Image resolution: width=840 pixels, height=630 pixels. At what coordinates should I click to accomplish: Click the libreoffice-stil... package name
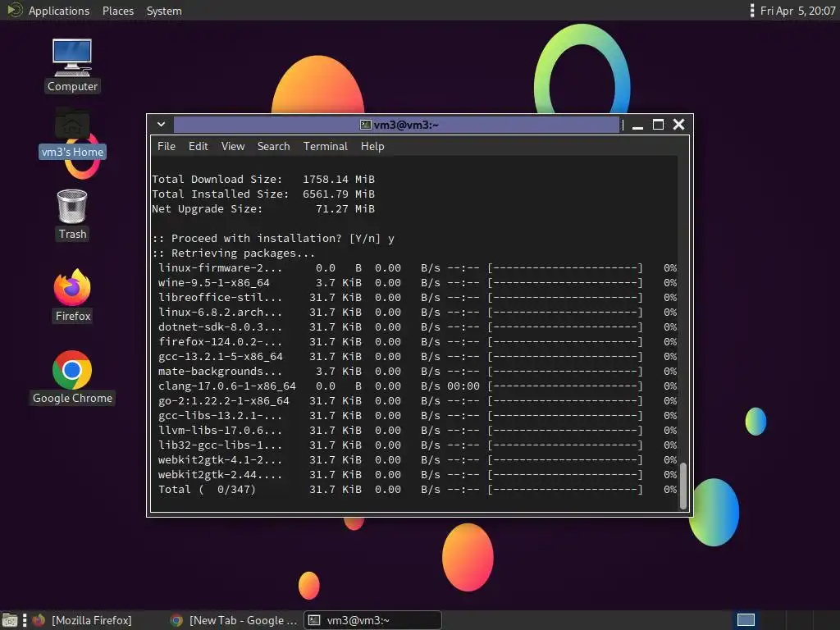[220, 297]
